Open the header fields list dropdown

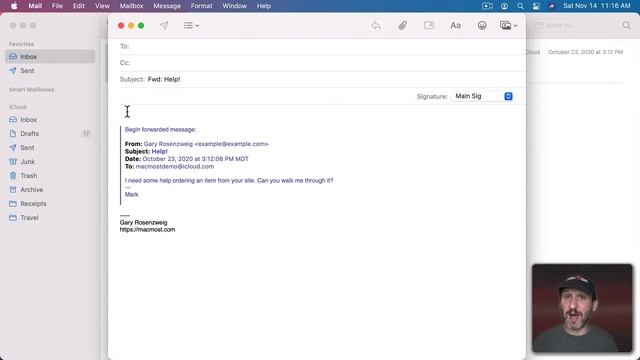pos(191,25)
